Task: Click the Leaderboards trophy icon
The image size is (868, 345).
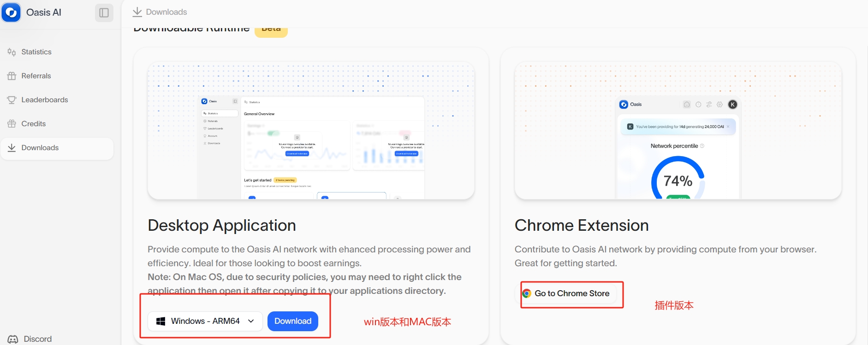Action: pos(12,100)
